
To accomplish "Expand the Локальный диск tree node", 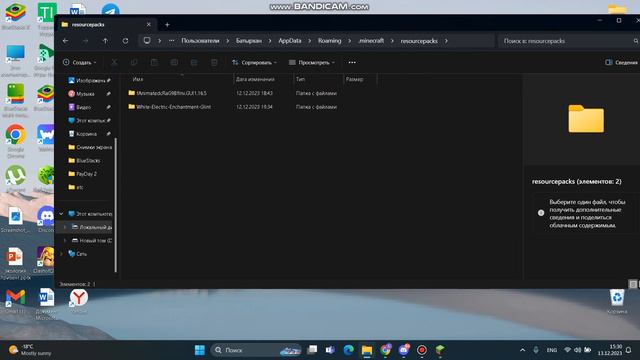I will tap(65, 227).
